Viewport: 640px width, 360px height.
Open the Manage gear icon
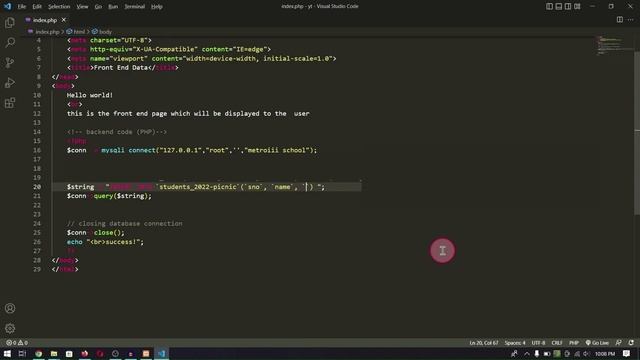click(10, 328)
